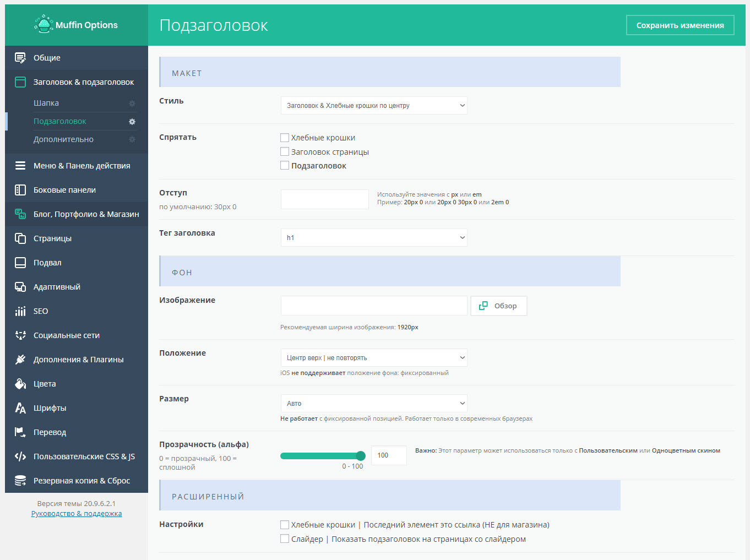This screenshot has height=560, width=750.
Task: Click Сохранить изменения button
Action: [680, 25]
